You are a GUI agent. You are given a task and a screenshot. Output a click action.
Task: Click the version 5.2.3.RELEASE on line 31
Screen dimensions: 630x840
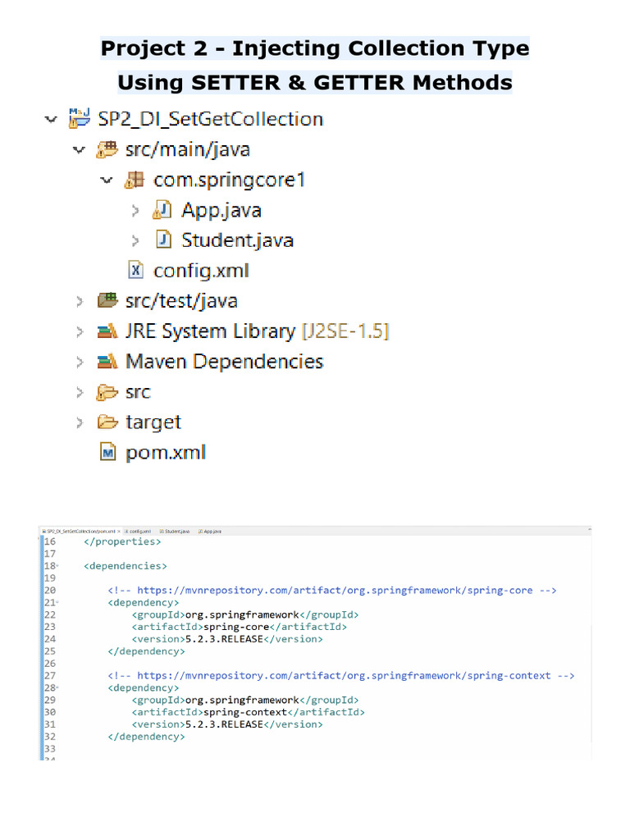click(224, 724)
